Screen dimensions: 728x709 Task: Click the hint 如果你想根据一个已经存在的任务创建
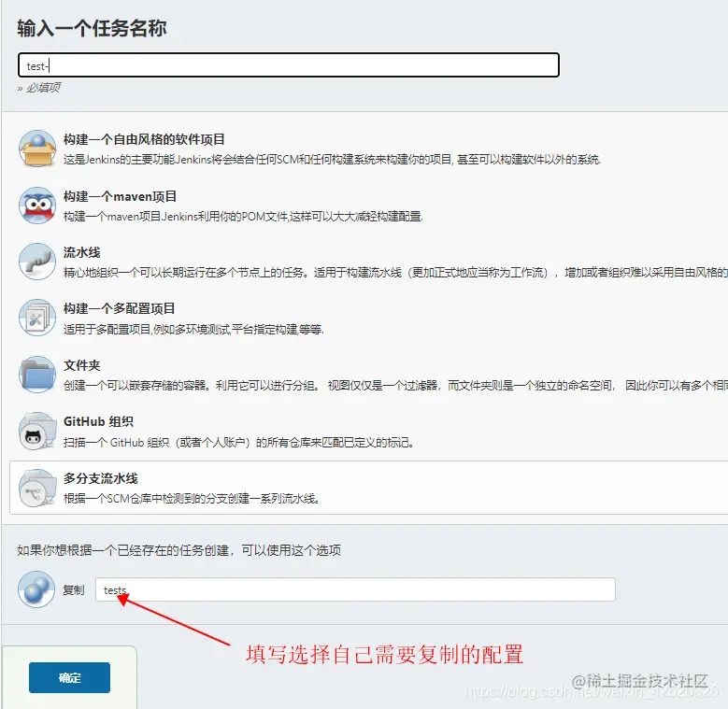[178, 550]
